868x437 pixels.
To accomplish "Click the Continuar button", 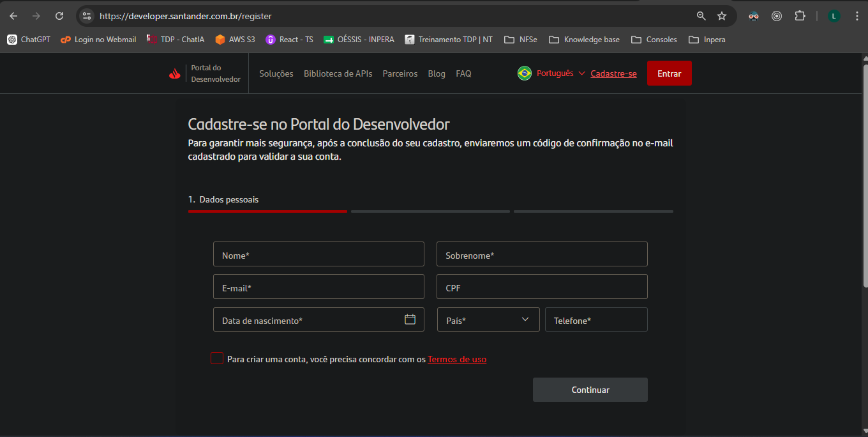I will pyautogui.click(x=590, y=390).
